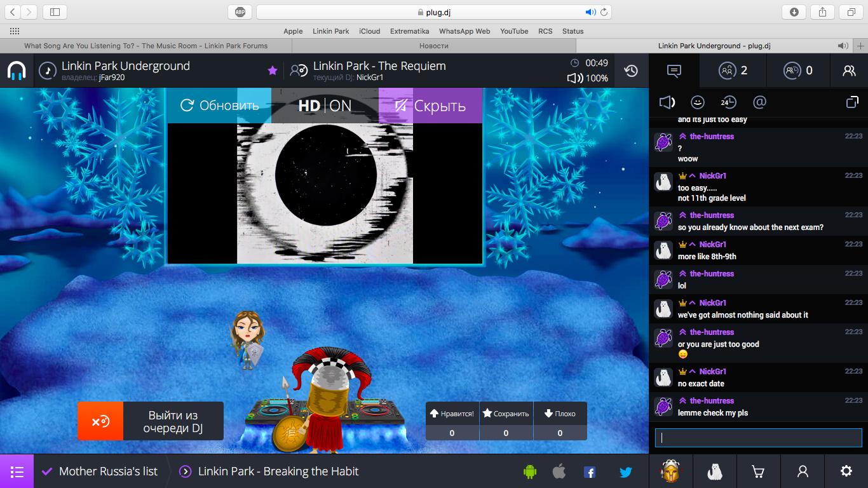
Task: Click the ABP adblock extension icon
Action: (x=240, y=12)
